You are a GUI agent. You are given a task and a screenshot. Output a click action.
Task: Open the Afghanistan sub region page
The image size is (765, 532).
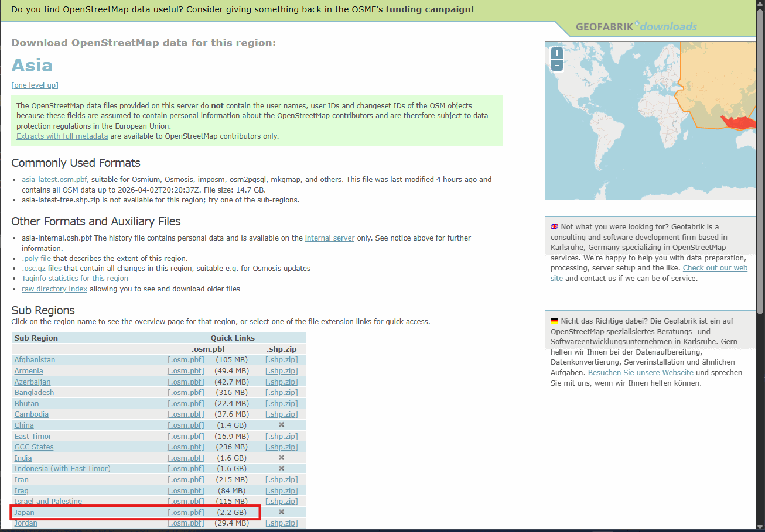[35, 360]
